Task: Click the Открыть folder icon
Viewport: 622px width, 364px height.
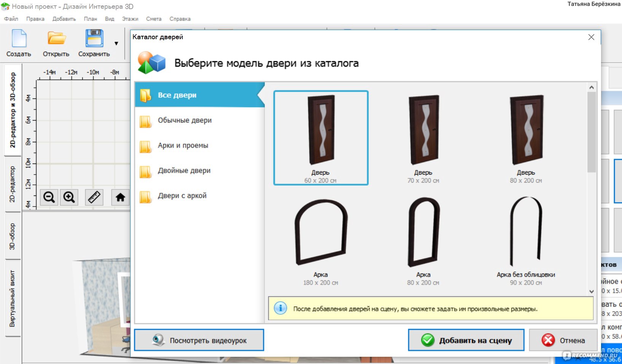Action: [x=56, y=39]
